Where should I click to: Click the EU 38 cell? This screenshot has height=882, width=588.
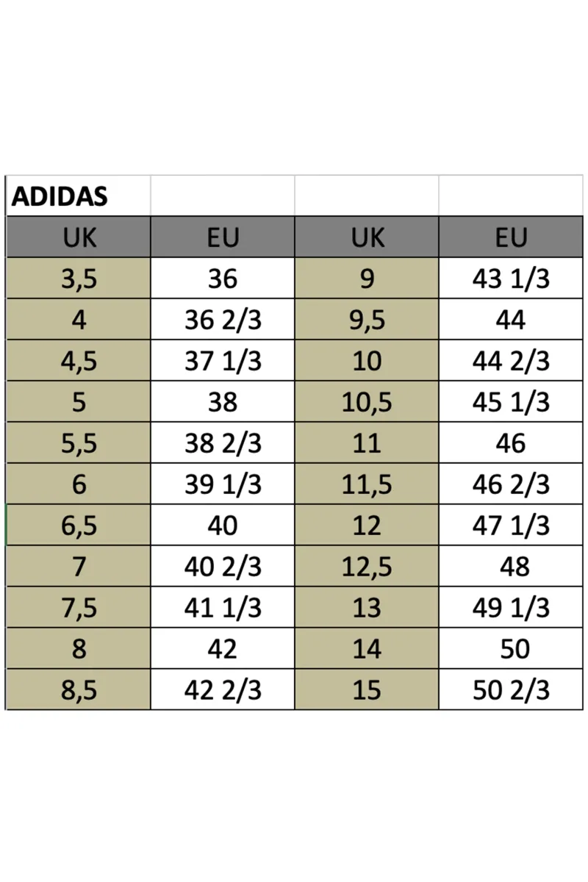[x=223, y=402]
